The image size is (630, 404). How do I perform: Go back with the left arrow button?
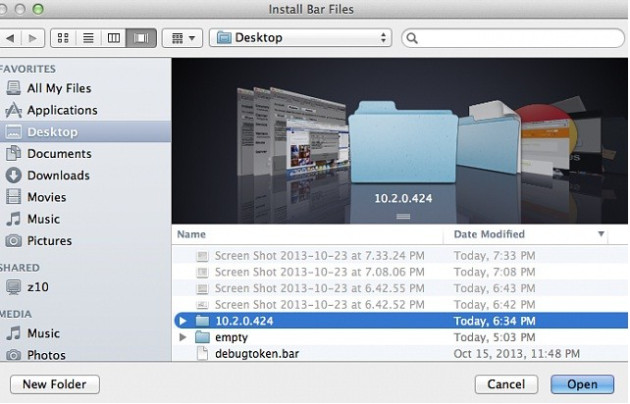pyautogui.click(x=10, y=38)
